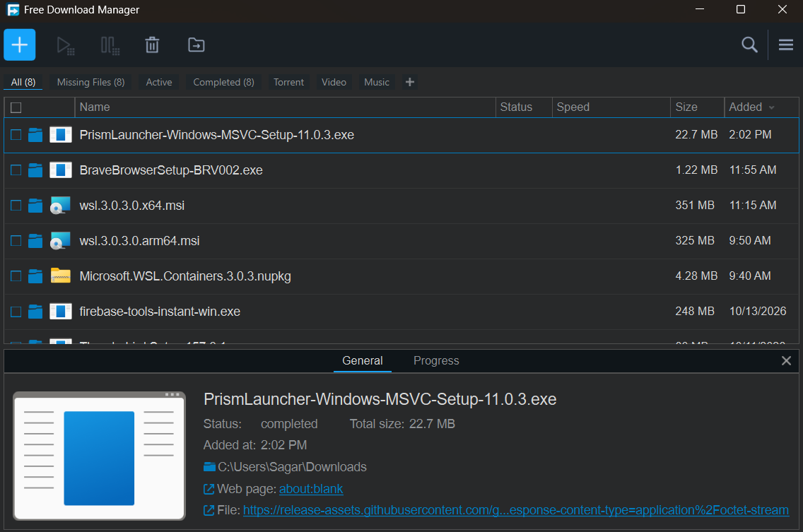Click the 10/13/2026 added date cell
803x532 pixels.
pos(758,311)
